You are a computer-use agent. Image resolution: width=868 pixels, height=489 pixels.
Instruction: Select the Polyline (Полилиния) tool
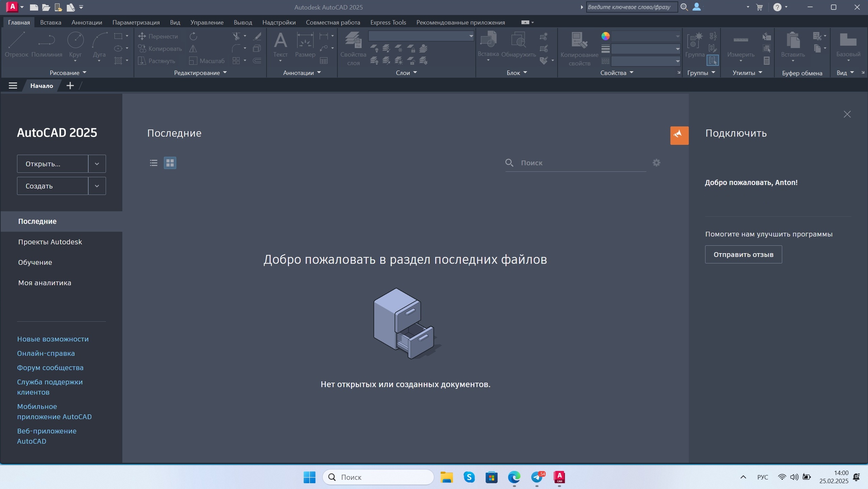[47, 45]
